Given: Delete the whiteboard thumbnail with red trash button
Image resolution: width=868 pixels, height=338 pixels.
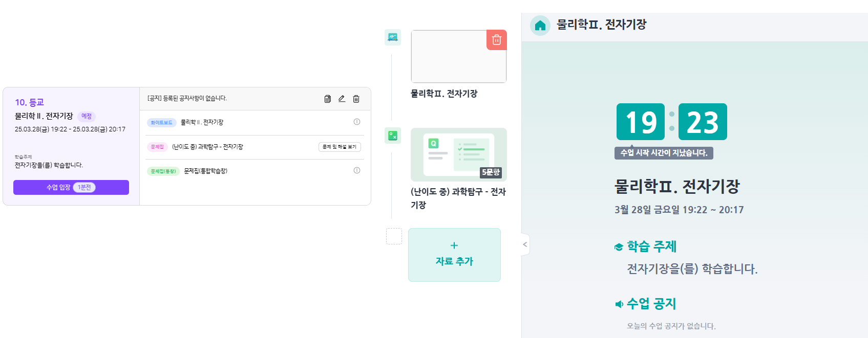Looking at the screenshot, I should 496,40.
